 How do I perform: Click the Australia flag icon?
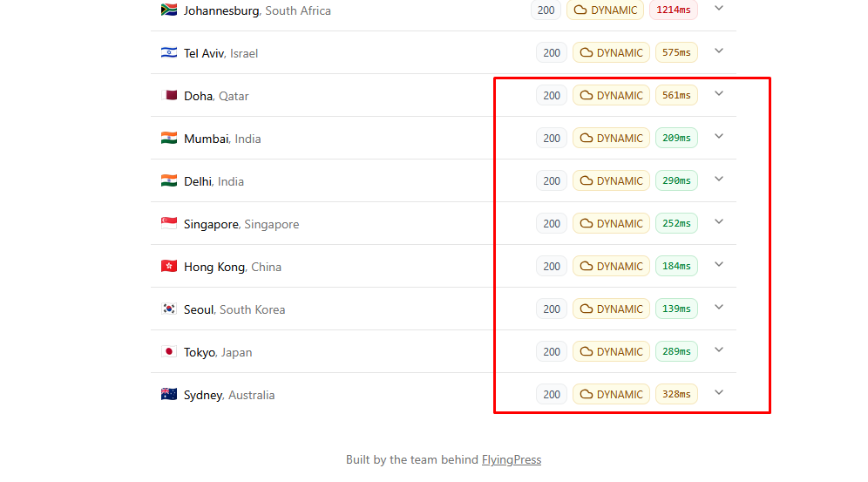(x=169, y=394)
